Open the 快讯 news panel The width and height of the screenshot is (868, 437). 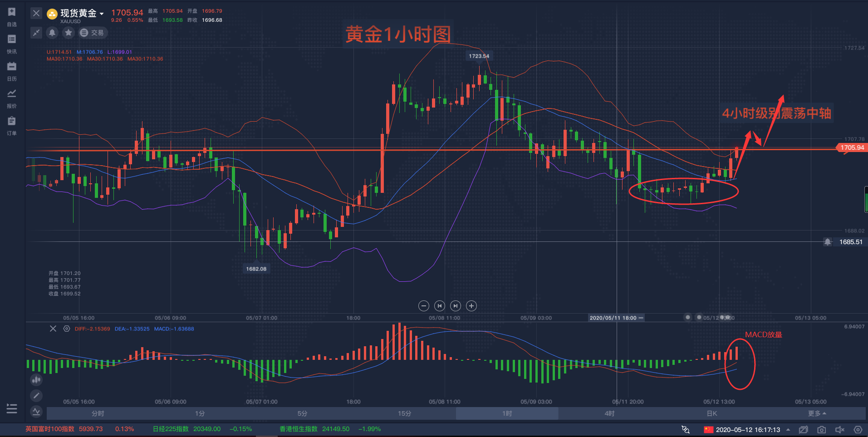tap(12, 44)
